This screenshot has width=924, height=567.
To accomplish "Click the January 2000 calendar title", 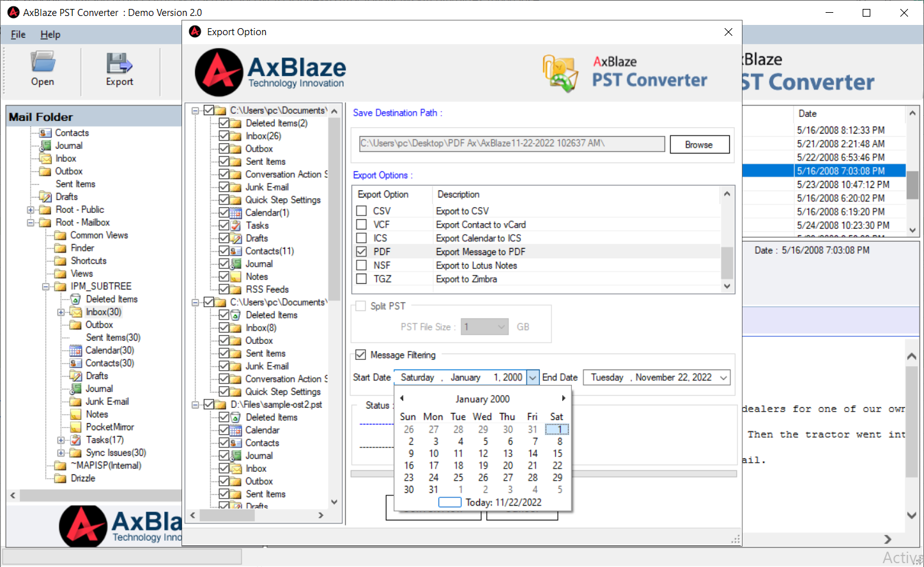I will [482, 399].
